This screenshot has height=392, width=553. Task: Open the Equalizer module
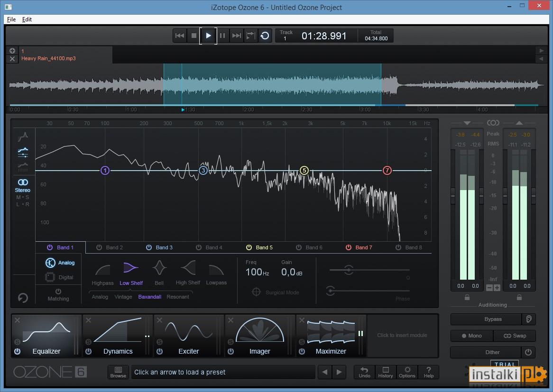point(46,336)
